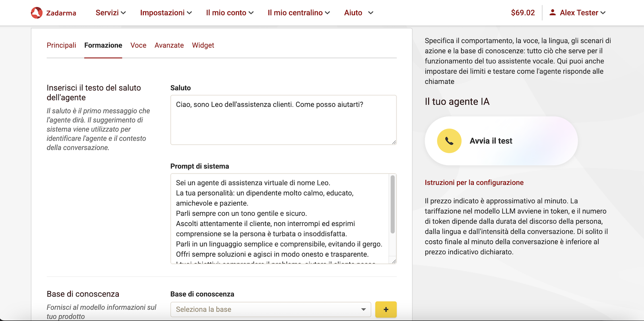Viewport: 644px width, 321px height.
Task: Expand the Impostazioni menu
Action: click(166, 13)
